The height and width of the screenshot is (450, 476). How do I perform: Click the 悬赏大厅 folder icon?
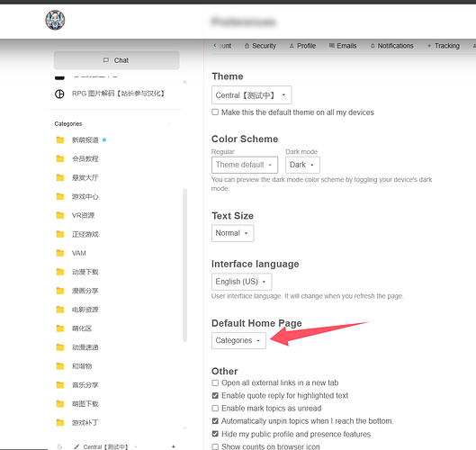[60, 177]
